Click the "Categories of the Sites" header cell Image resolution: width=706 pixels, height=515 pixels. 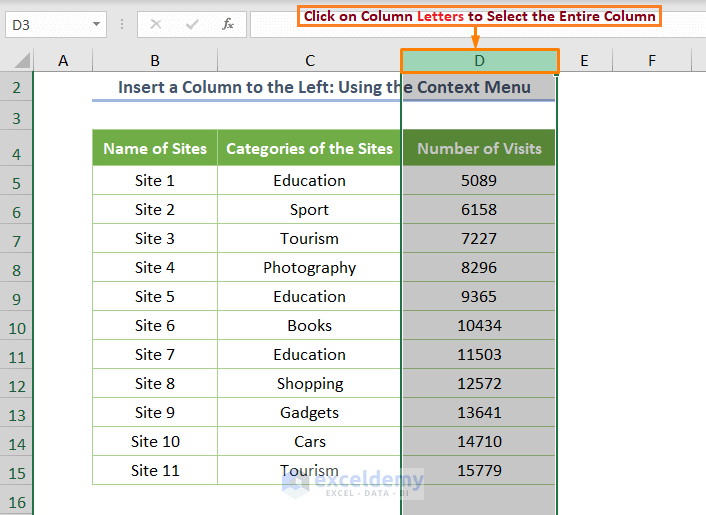309,149
